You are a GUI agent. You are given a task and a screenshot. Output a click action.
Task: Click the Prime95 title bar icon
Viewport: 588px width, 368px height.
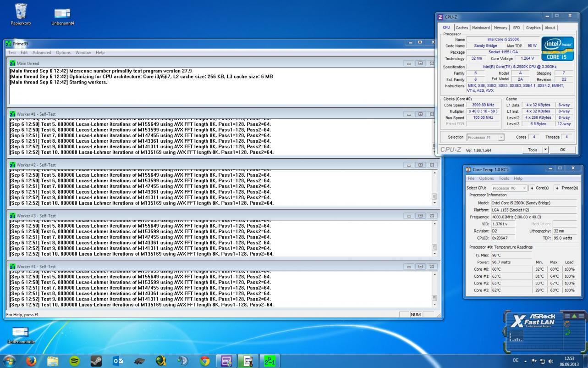point(9,44)
